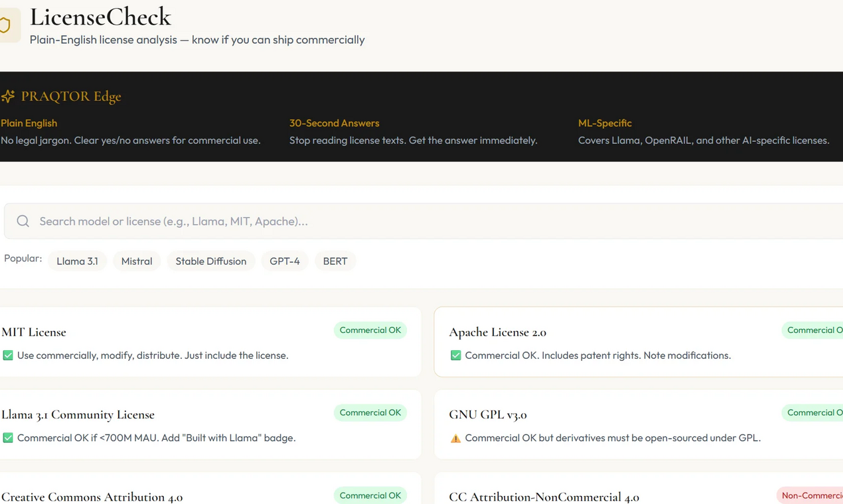Viewport: 843px width, 504px height.
Task: Select the Stable Diffusion popular chip
Action: 211,261
